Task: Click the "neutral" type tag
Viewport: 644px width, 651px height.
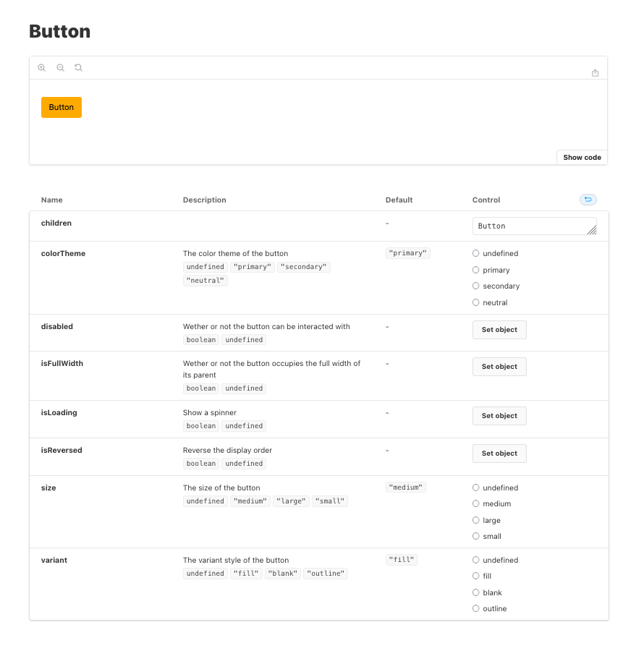Action: 205,281
